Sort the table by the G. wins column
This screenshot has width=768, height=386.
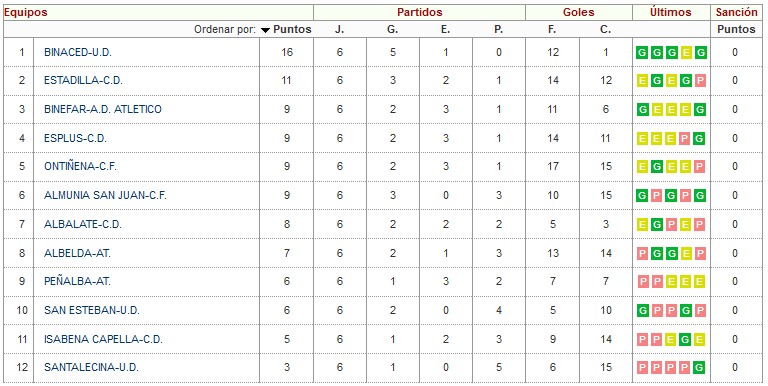[392, 29]
